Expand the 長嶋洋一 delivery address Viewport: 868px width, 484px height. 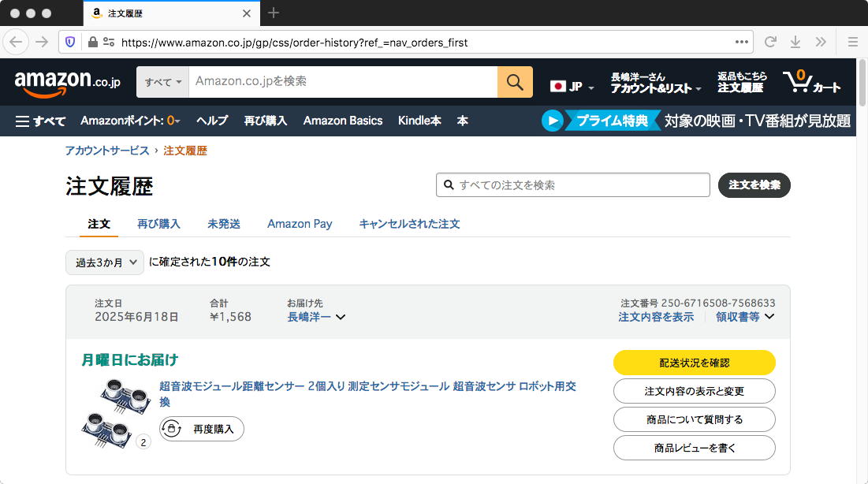point(316,317)
